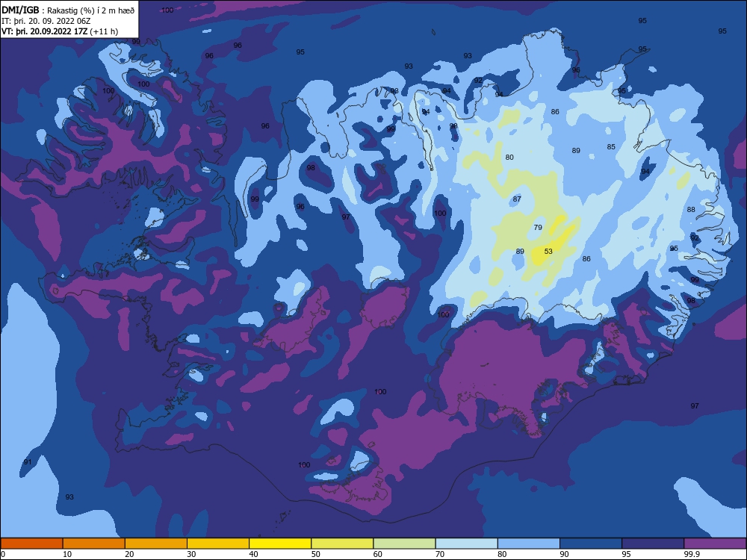Click the pale blue 70–80 legend swatch
This screenshot has width=747, height=560.
(x=466, y=544)
